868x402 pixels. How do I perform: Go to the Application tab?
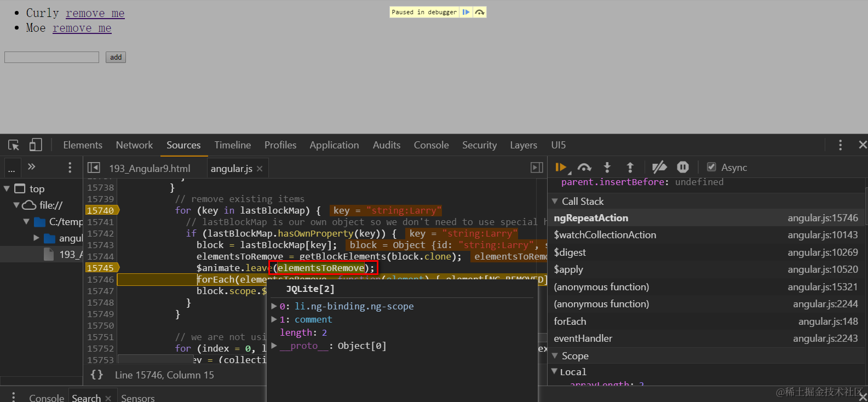(334, 145)
